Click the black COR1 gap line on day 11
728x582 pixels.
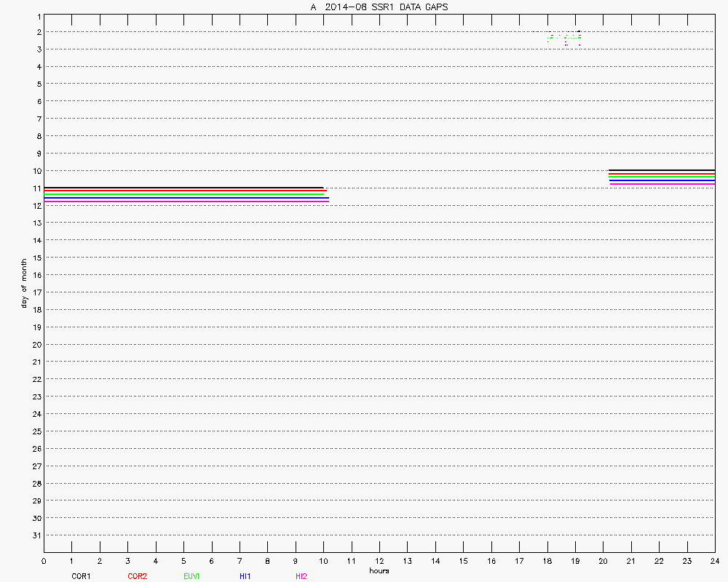pyautogui.click(x=182, y=188)
